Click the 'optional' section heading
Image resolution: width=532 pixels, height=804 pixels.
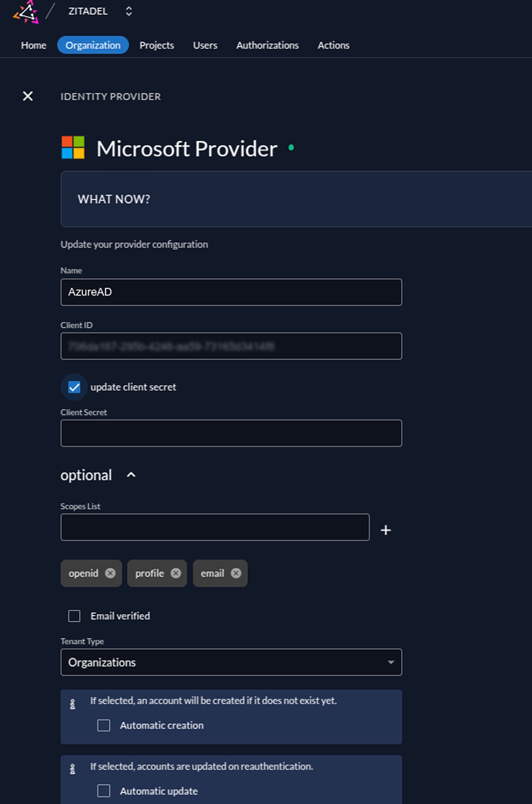click(x=86, y=475)
